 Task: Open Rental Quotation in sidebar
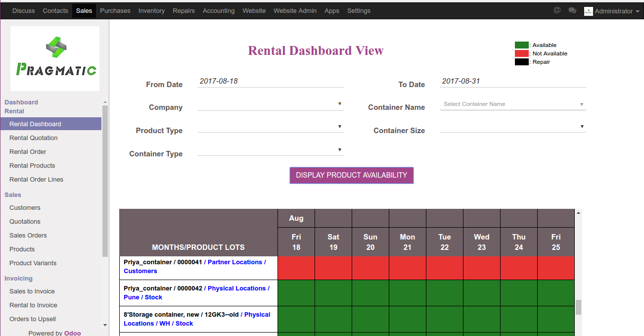point(34,138)
